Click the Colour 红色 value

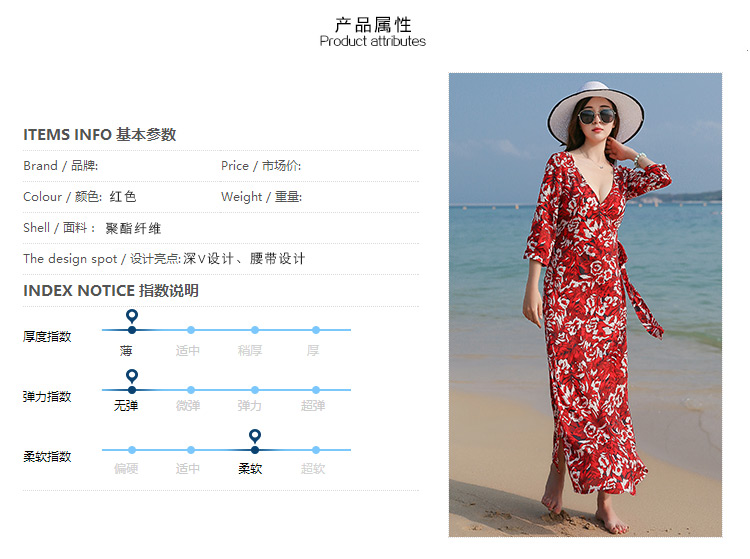tap(123, 197)
